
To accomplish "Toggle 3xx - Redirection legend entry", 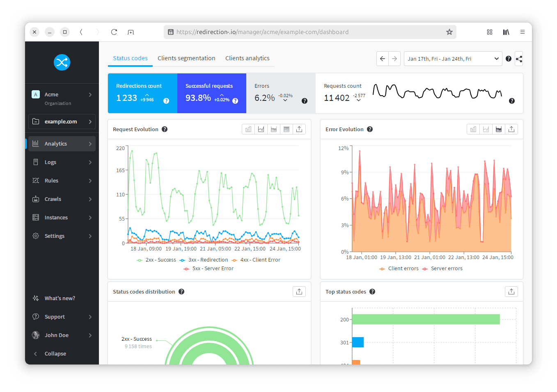I will 204,260.
